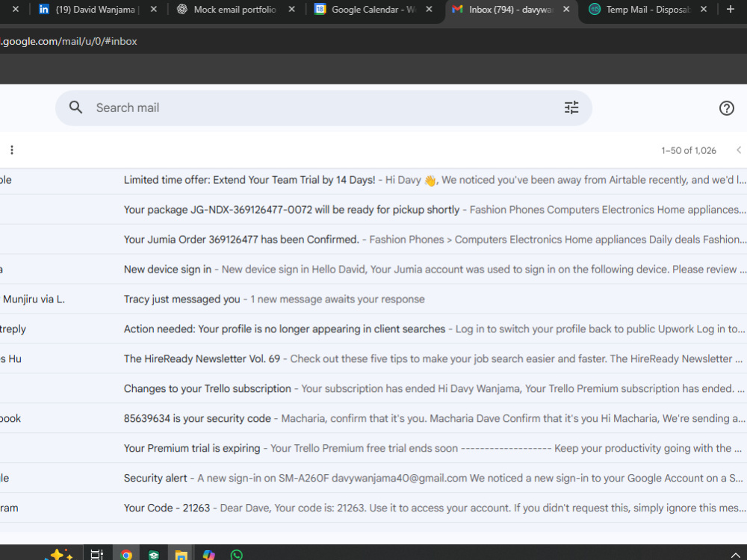This screenshot has height=560, width=747.
Task: Close the Google Calendar tab
Action: click(429, 9)
